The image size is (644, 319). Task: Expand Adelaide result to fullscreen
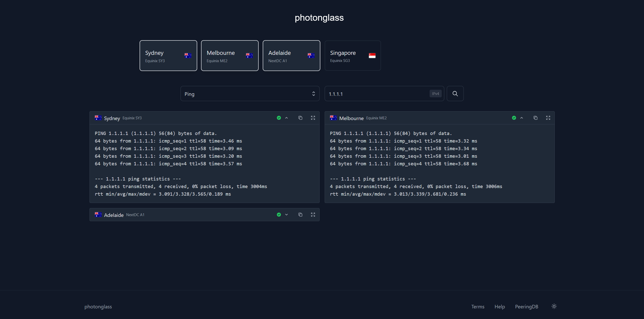tap(313, 215)
